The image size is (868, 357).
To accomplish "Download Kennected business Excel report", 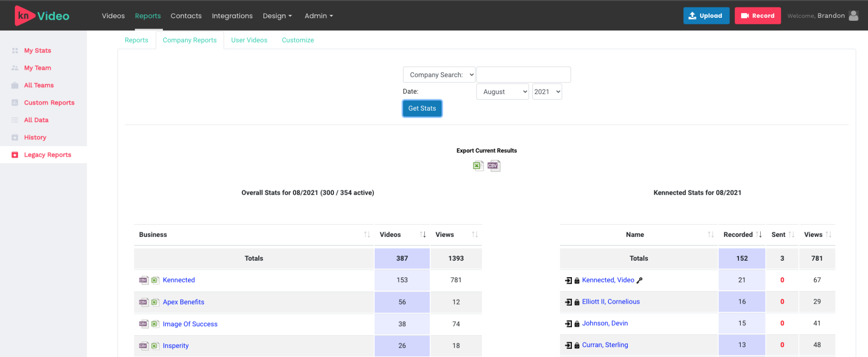I will 155,280.
